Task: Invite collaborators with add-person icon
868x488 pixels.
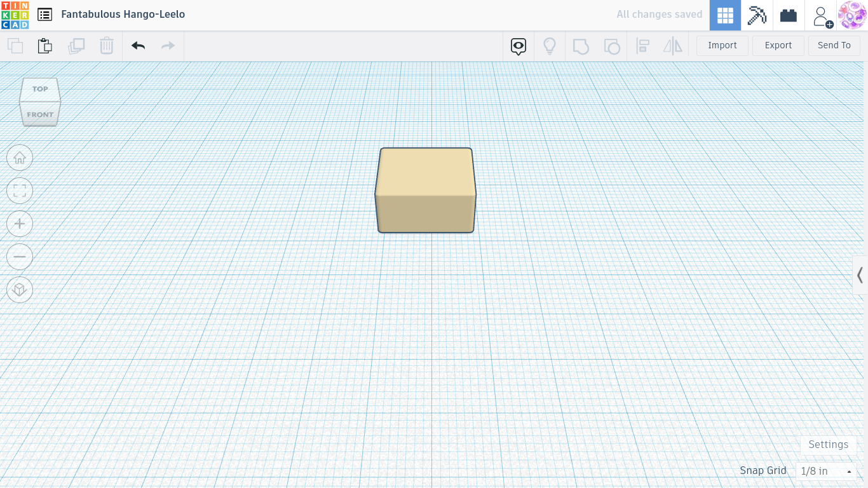Action: [x=822, y=16]
